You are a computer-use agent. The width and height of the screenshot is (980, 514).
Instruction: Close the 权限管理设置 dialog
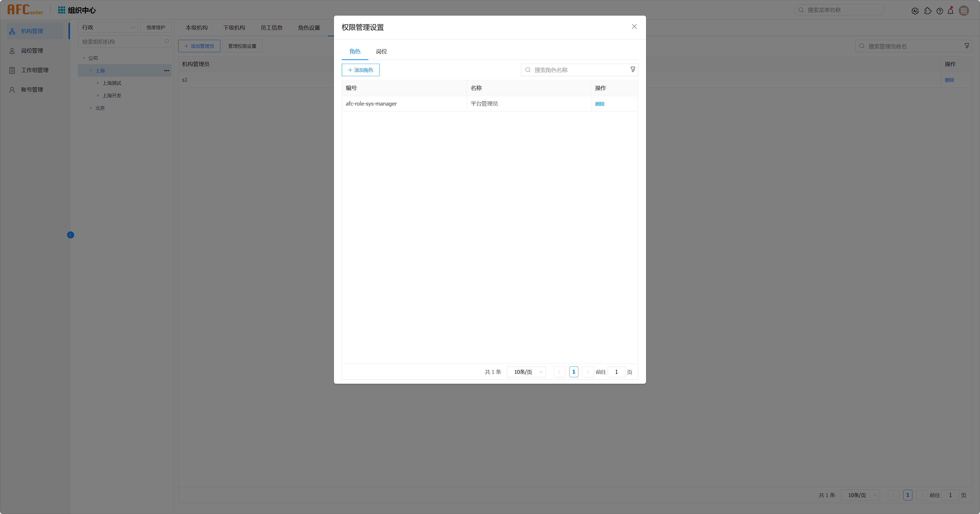point(634,27)
